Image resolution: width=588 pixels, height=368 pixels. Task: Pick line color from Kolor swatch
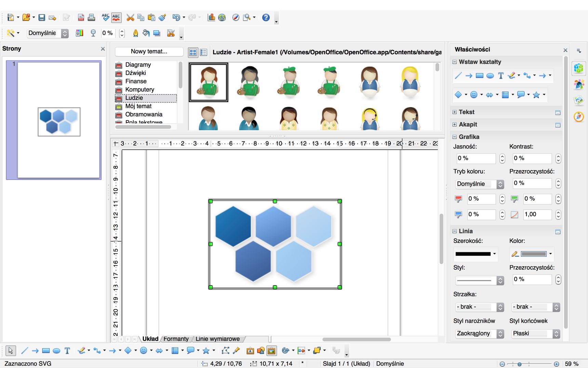(x=532, y=254)
